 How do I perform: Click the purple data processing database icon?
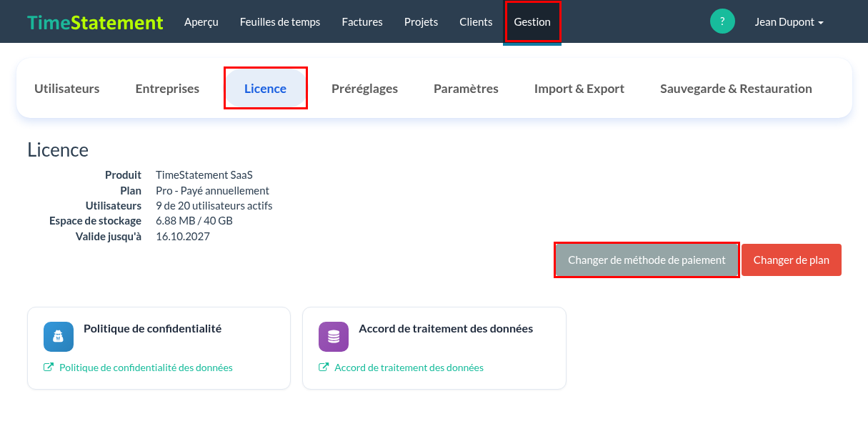(334, 337)
